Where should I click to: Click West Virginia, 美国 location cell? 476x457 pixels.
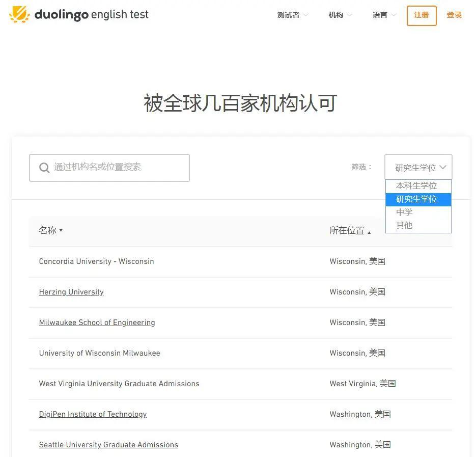tap(362, 384)
